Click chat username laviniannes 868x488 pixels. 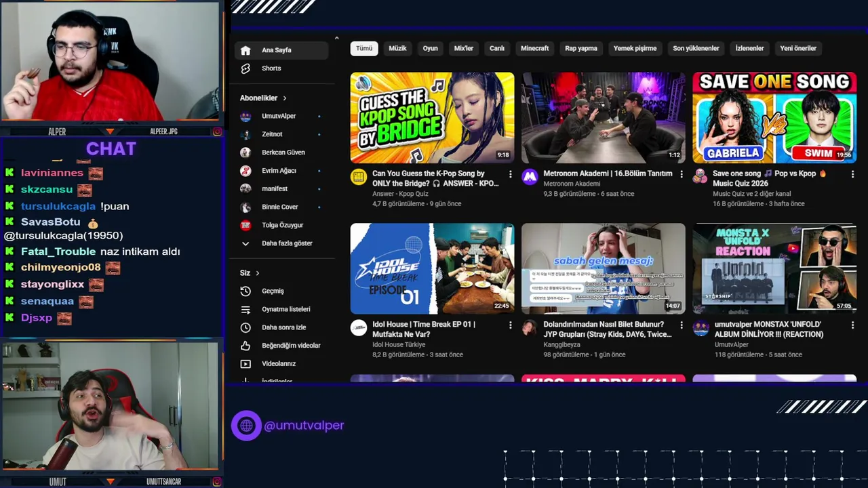click(52, 173)
